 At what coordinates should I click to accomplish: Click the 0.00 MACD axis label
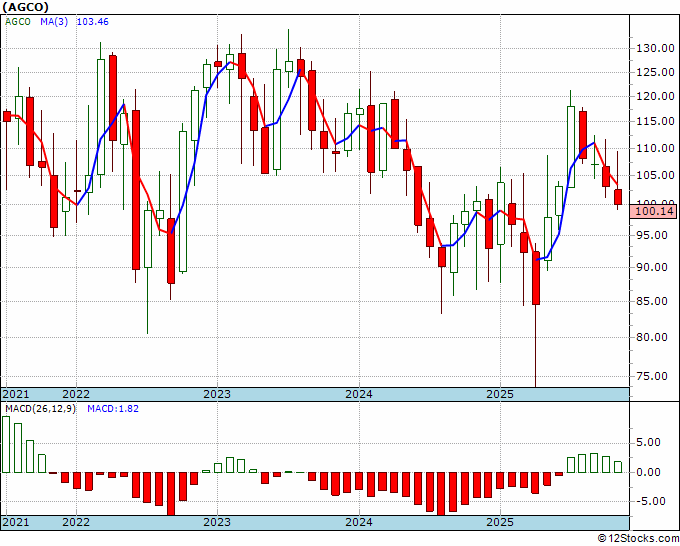point(649,472)
